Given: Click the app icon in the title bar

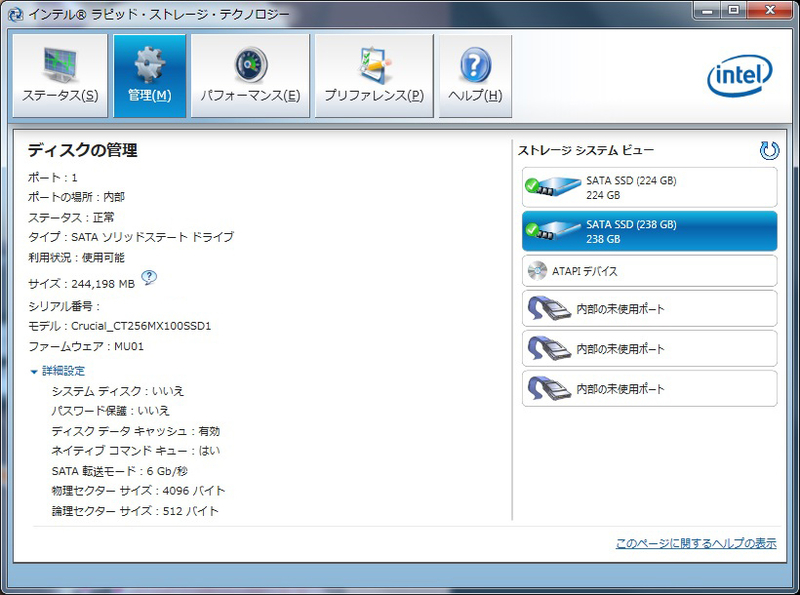Looking at the screenshot, I should 15,14.
